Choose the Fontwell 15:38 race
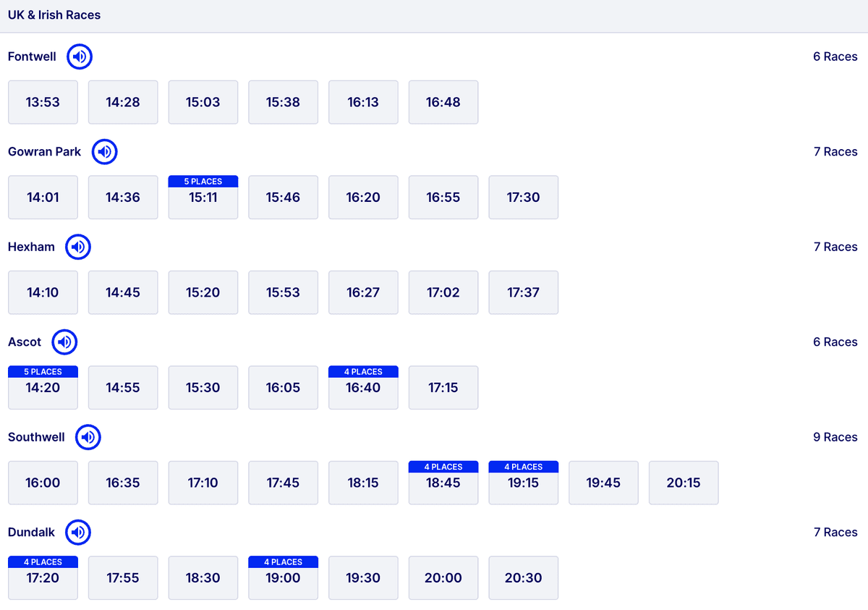The width and height of the screenshot is (868, 610). point(283,102)
